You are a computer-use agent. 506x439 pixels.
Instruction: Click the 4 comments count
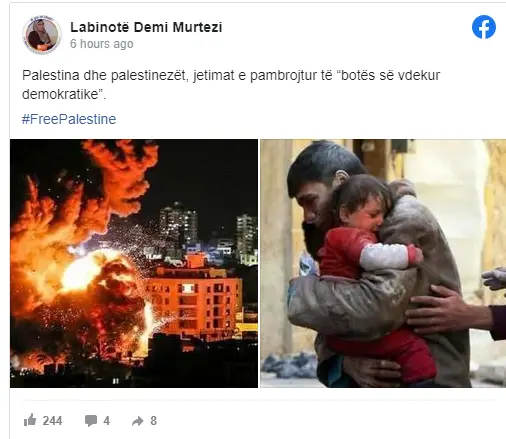click(x=106, y=421)
